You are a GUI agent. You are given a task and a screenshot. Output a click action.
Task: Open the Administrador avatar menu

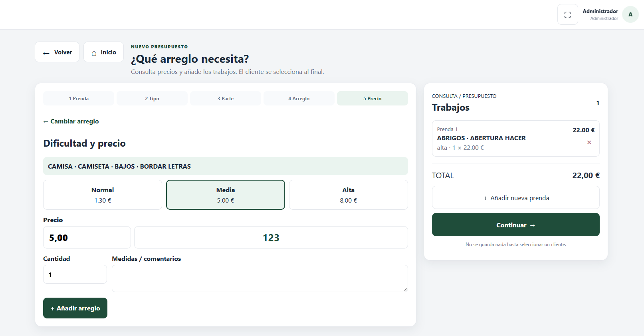pos(630,15)
